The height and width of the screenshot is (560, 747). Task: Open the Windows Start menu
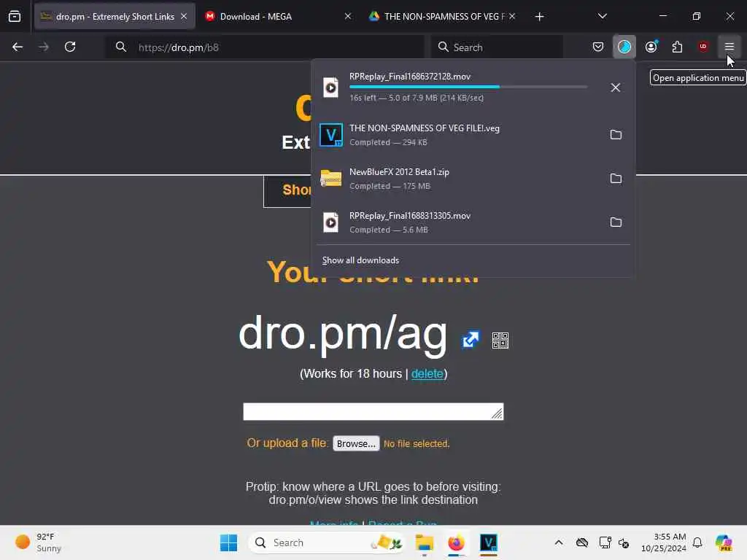[x=228, y=542]
